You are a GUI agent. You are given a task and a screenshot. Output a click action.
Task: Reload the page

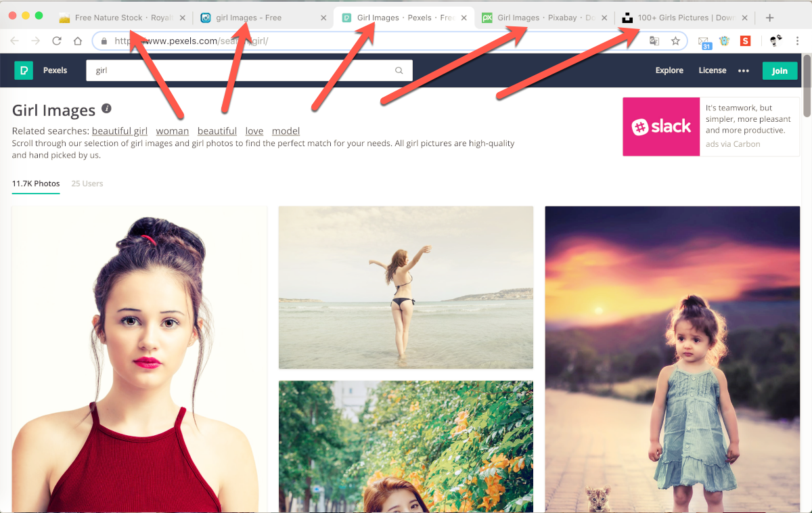[x=57, y=41]
